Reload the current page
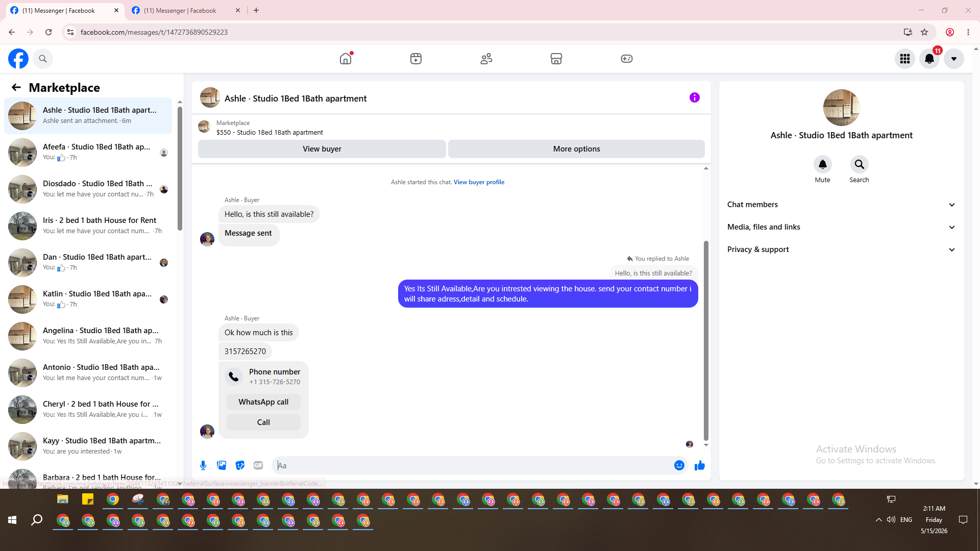980x551 pixels. pyautogui.click(x=48, y=32)
